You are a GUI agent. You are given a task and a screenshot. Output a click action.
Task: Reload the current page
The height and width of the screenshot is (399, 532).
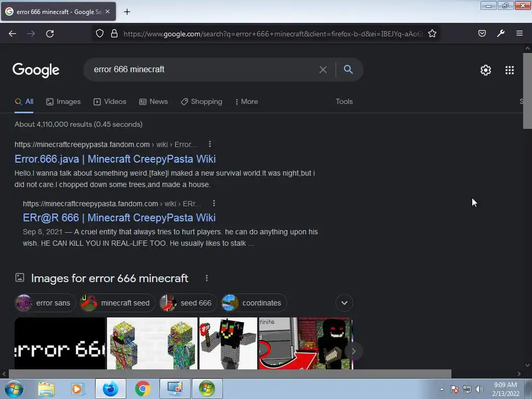50,34
